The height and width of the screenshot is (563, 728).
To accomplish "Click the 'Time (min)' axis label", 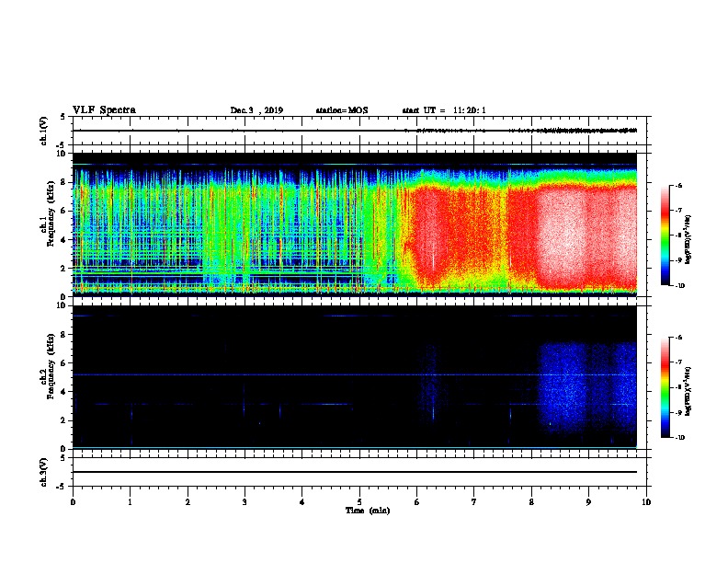I will click(x=368, y=511).
